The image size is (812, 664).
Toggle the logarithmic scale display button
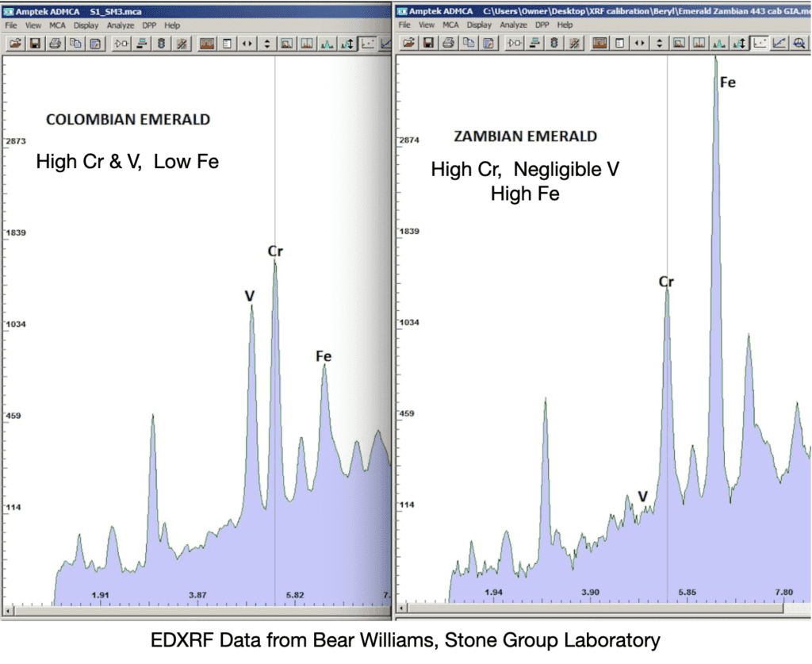(x=366, y=44)
